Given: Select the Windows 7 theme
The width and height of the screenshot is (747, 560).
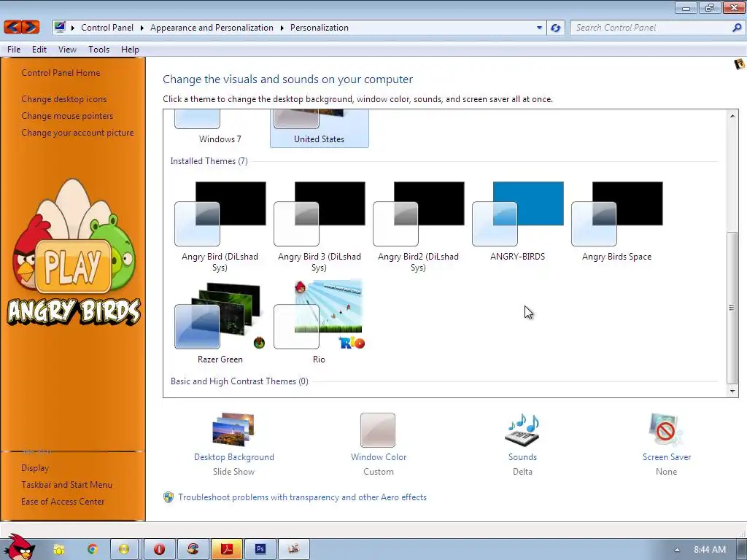Looking at the screenshot, I should 220,128.
